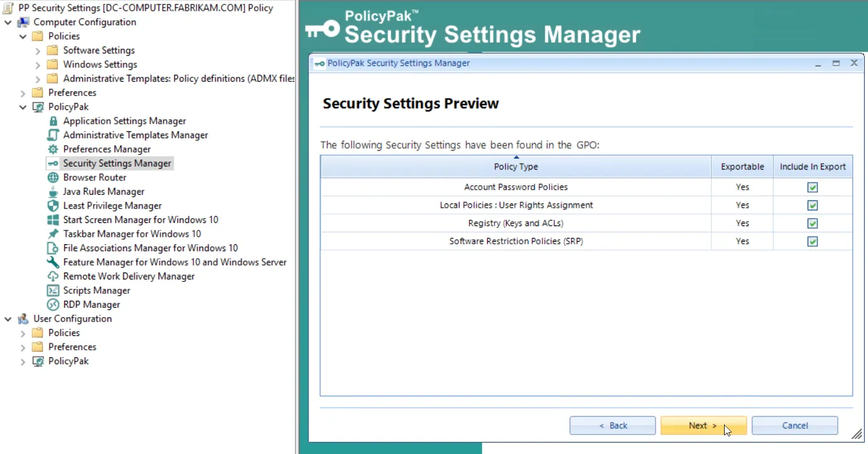The width and height of the screenshot is (868, 454).
Task: Click the Windows Settings folder icon
Action: click(x=53, y=65)
